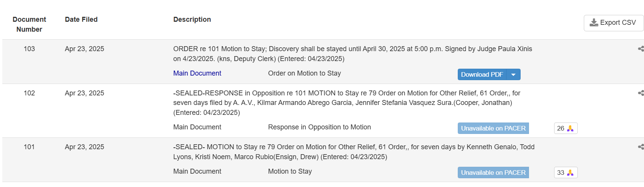Expand the Download PDF dropdown arrow

point(513,75)
